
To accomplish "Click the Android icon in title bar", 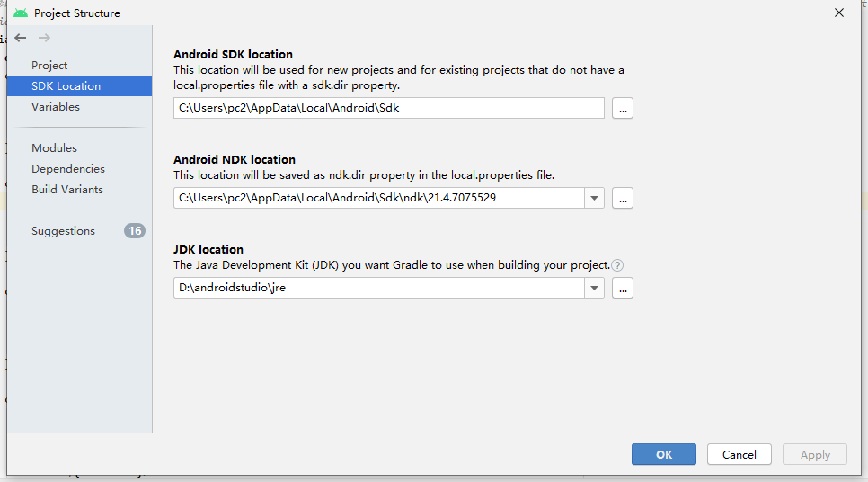I will click(x=20, y=13).
